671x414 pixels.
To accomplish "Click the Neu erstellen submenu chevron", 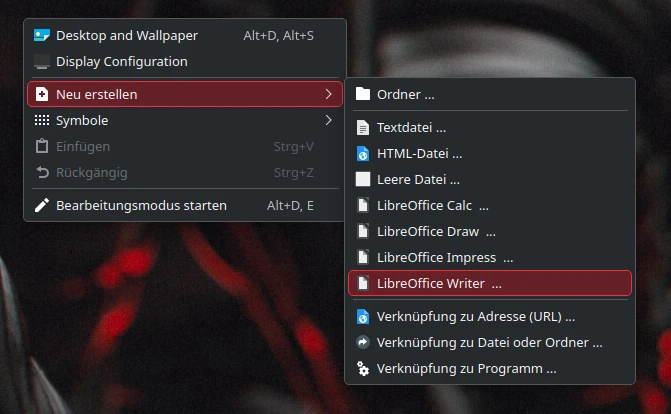I will [328, 94].
